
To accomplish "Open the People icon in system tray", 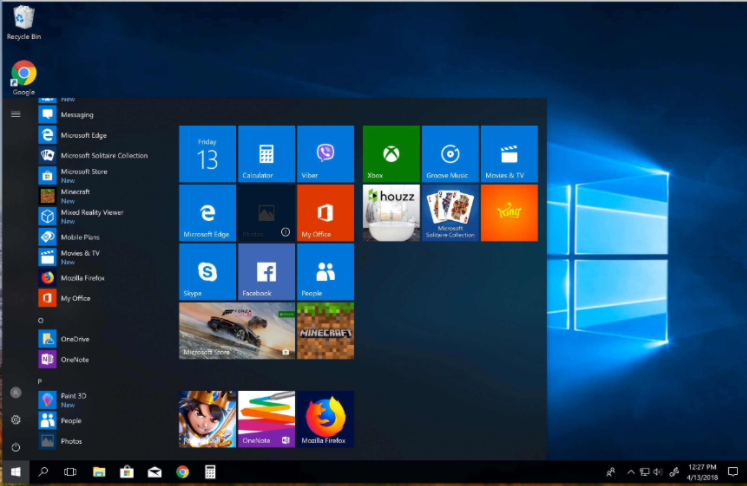I will [610, 472].
